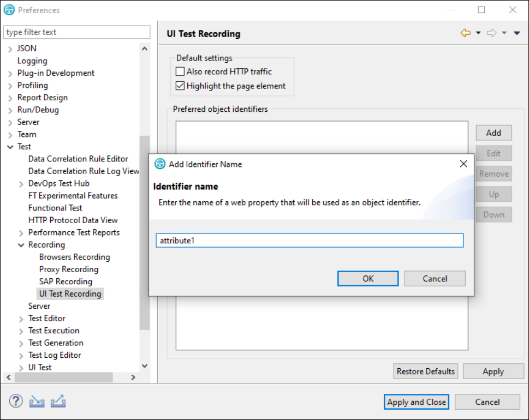Select Browsers Recording preference page
The width and height of the screenshot is (529, 420).
[74, 256]
